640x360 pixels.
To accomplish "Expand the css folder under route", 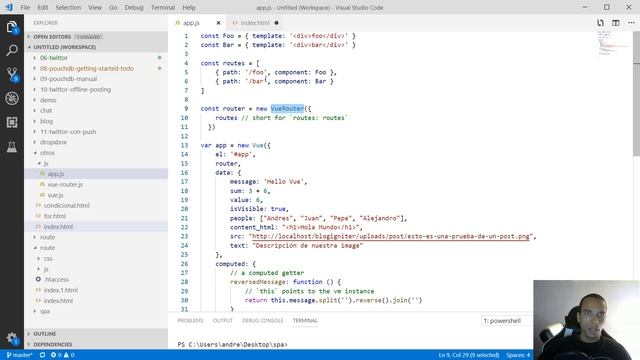I will [x=96, y=258].
